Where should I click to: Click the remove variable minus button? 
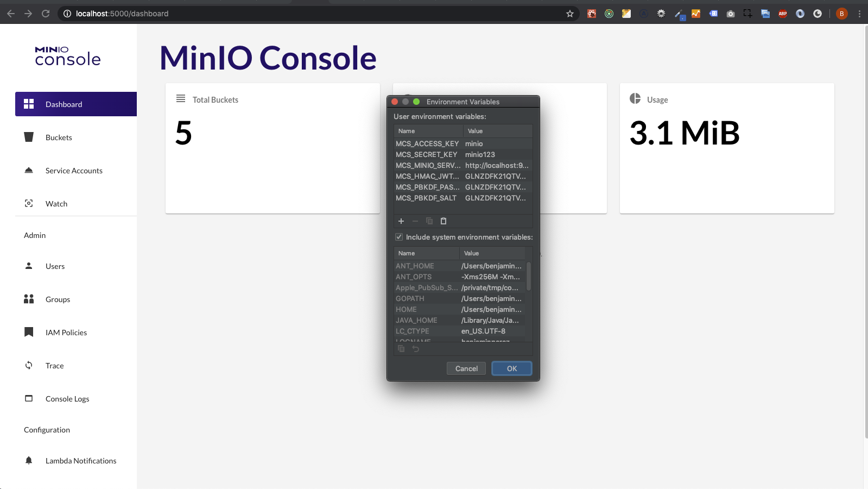(x=415, y=221)
